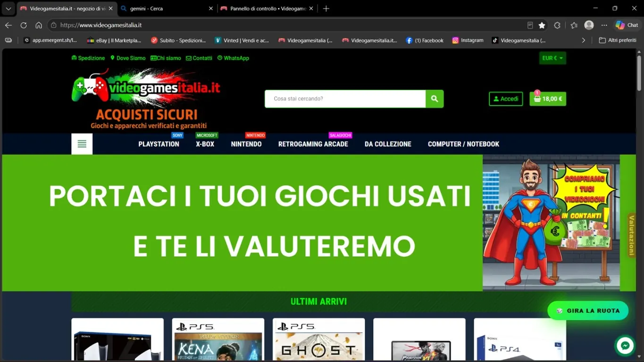The width and height of the screenshot is (644, 362).
Task: Open the Valutazioni side tab
Action: [631, 235]
